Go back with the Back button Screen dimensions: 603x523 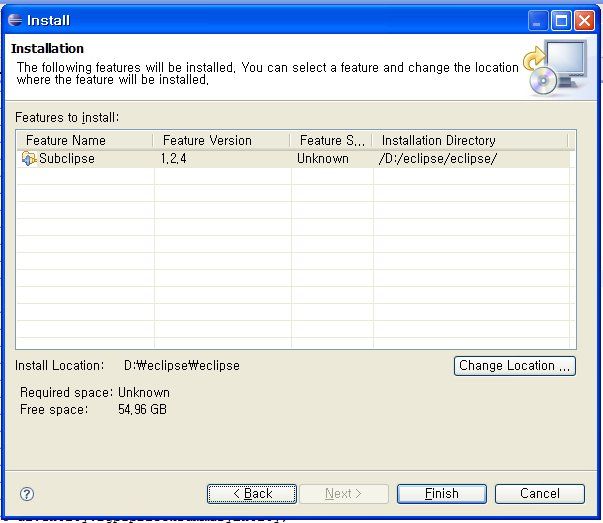point(252,494)
